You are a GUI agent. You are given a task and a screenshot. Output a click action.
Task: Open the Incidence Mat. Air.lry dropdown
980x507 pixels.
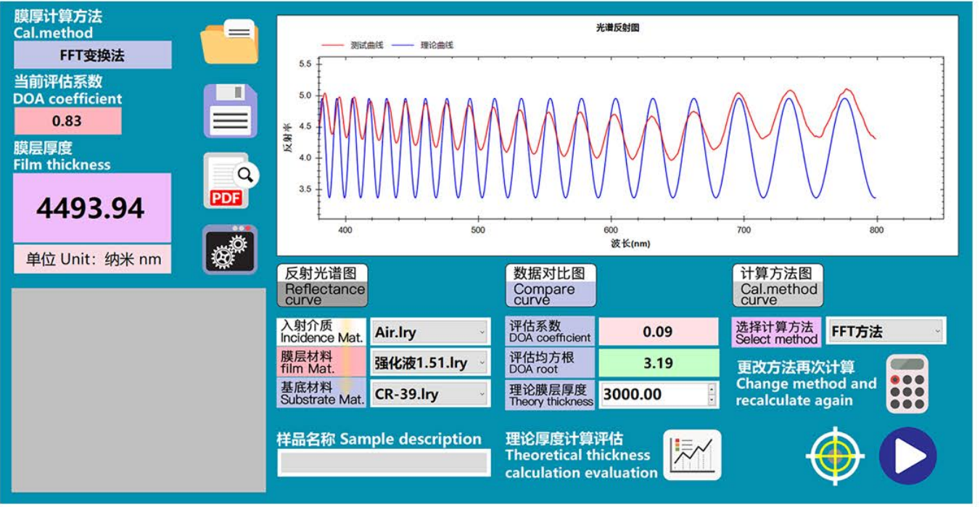(x=430, y=333)
